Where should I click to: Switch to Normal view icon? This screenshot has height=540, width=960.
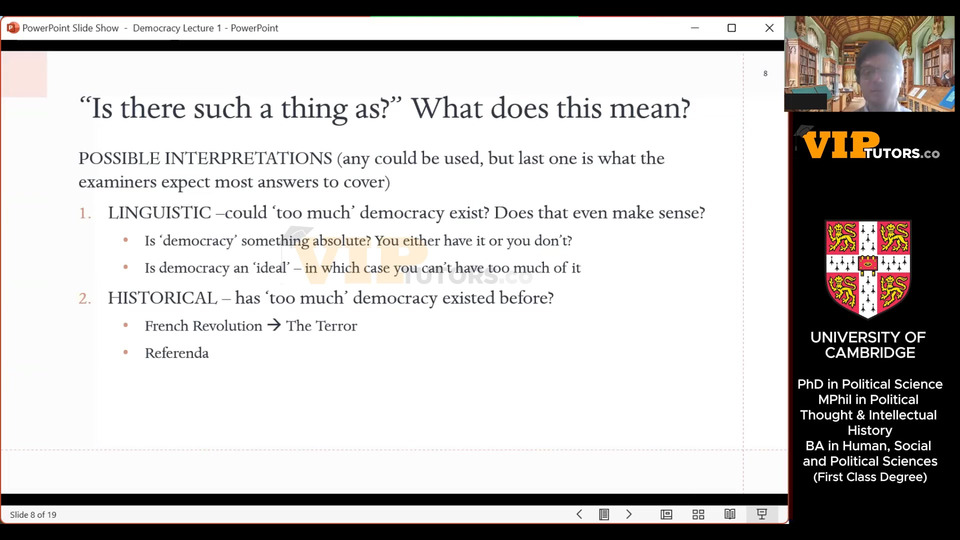666,514
